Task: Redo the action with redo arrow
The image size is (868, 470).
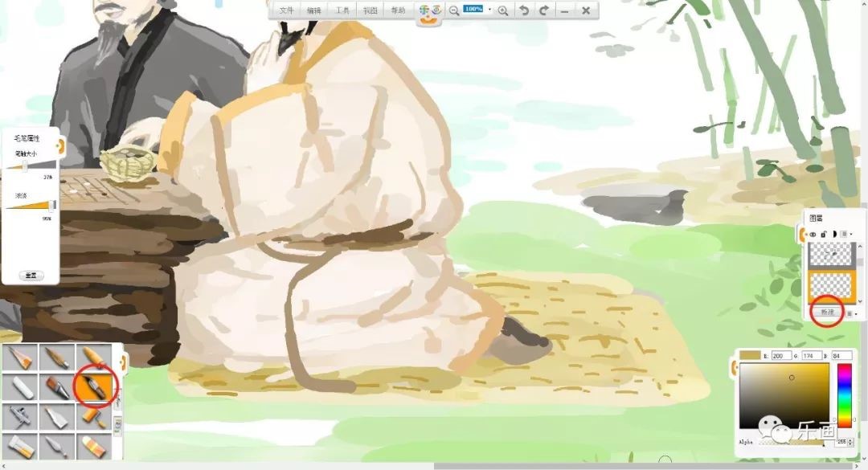Action: point(544,10)
